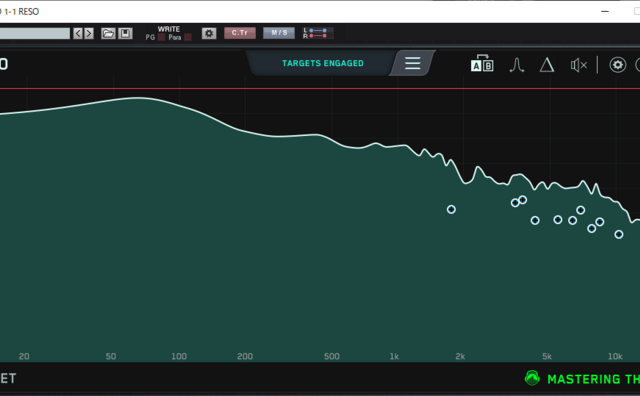Open the RESO settings gear at the right

click(x=618, y=65)
